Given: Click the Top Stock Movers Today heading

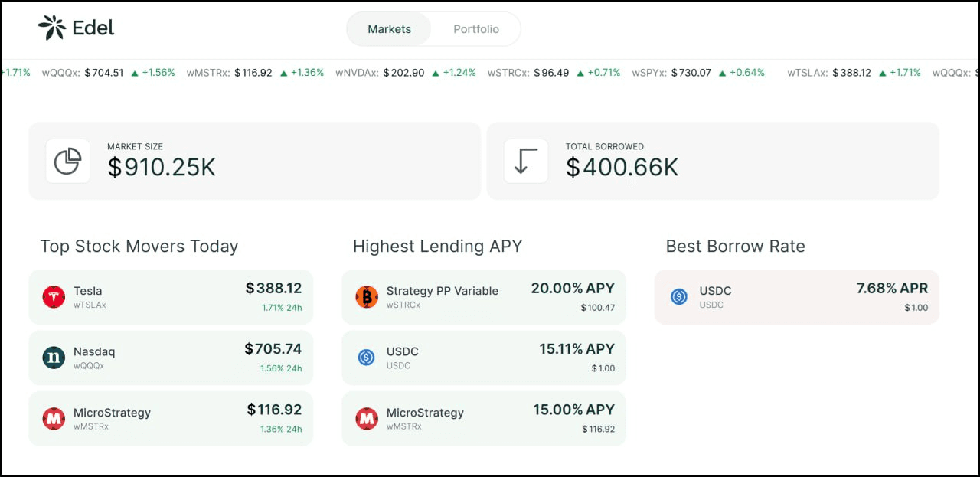Looking at the screenshot, I should (x=139, y=247).
